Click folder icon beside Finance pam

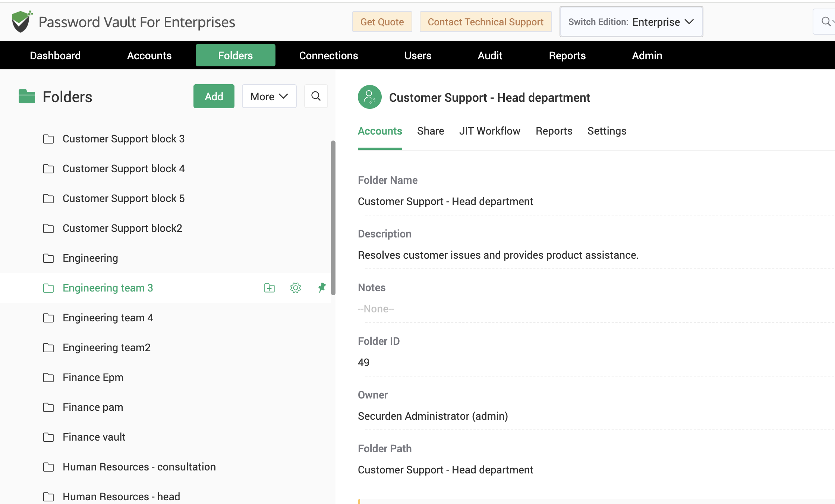pos(48,407)
